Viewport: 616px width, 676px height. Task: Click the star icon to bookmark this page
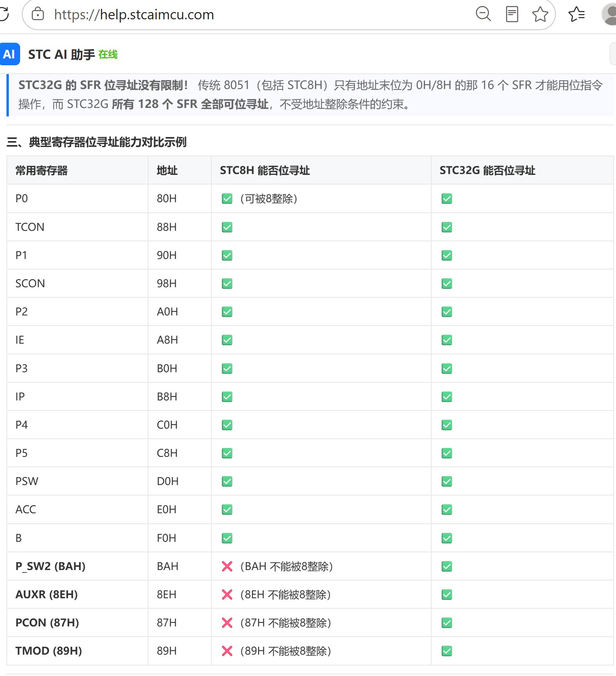tap(540, 14)
